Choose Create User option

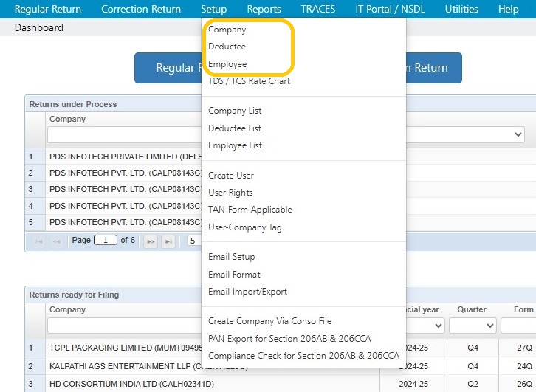(x=231, y=175)
